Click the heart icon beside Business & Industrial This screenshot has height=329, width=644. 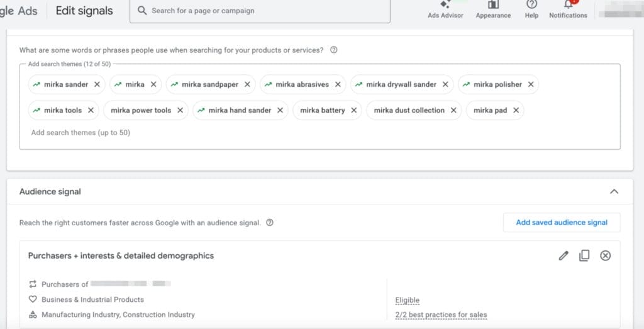point(33,299)
